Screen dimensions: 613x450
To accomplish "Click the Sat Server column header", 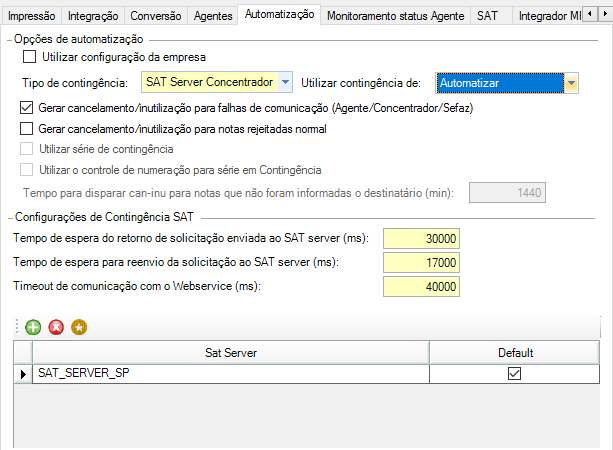I will tap(230, 352).
